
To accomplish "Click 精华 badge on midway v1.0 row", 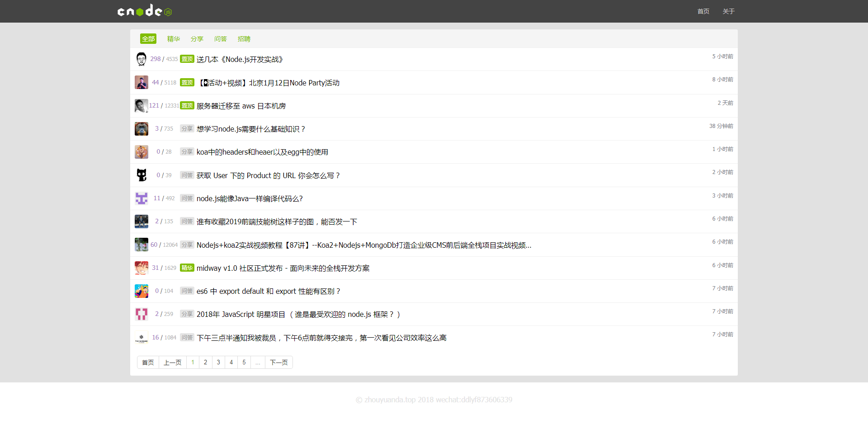I will pyautogui.click(x=187, y=268).
